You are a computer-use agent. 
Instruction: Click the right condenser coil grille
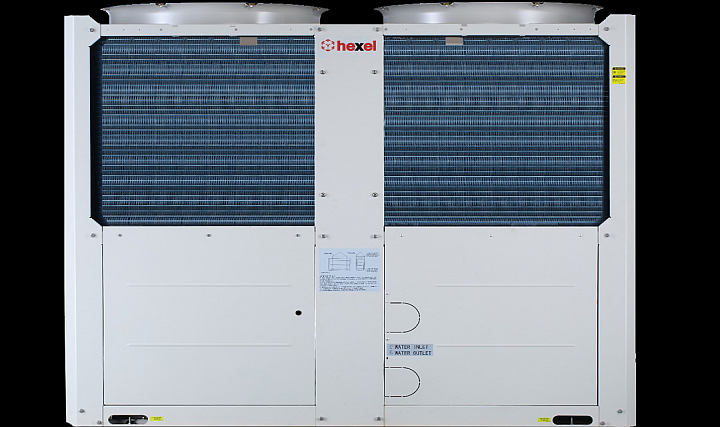pos(494,130)
